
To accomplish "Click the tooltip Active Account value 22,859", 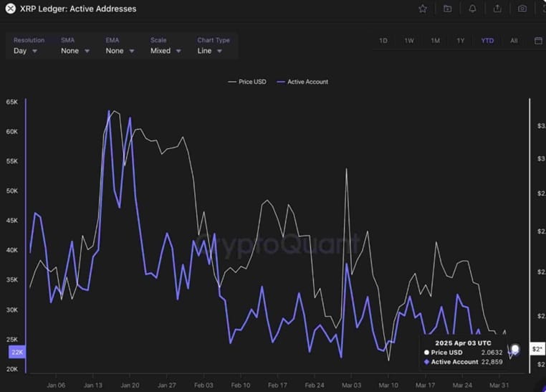I will (492, 362).
